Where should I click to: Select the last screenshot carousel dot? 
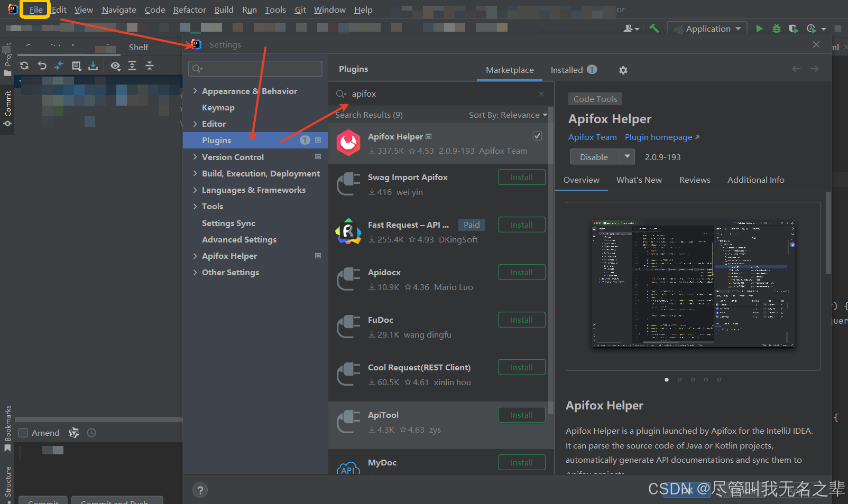[719, 379]
